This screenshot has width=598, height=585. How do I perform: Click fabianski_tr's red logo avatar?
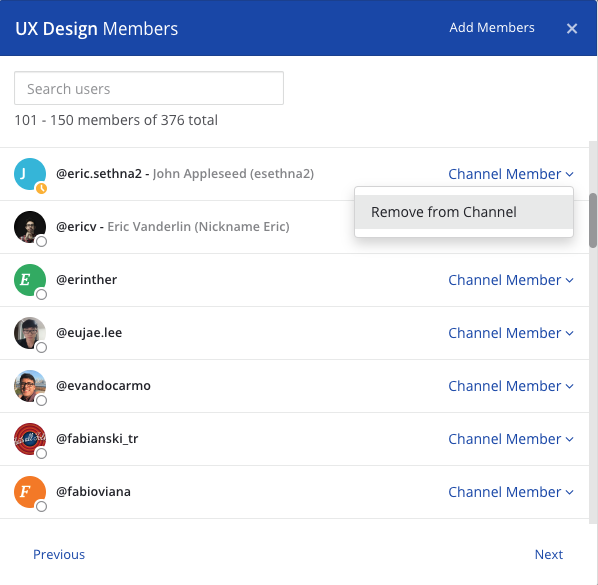pos(30,439)
